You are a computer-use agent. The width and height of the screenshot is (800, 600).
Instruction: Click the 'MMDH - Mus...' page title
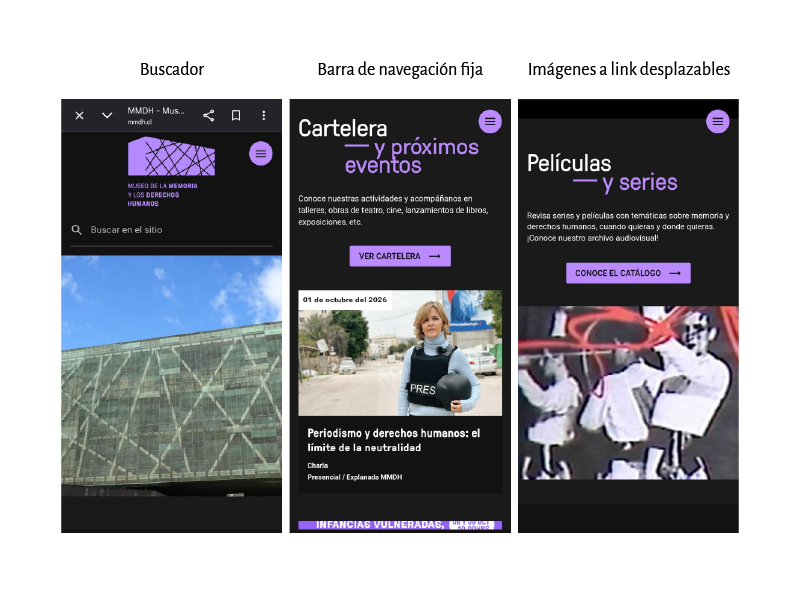pyautogui.click(x=156, y=111)
